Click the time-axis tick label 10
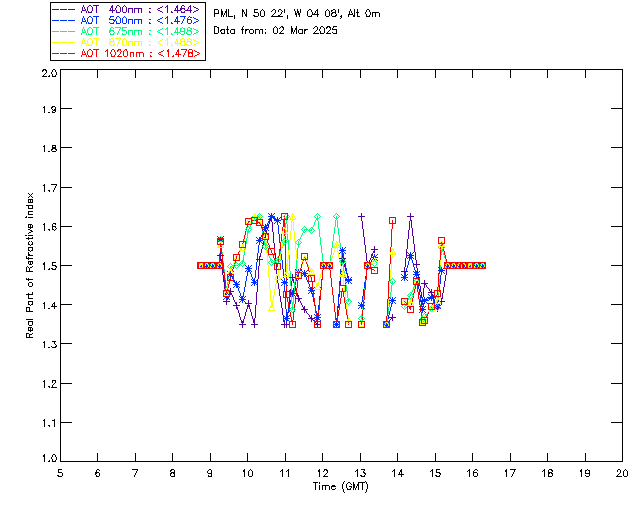This screenshot has height=512, width=640. [x=248, y=473]
